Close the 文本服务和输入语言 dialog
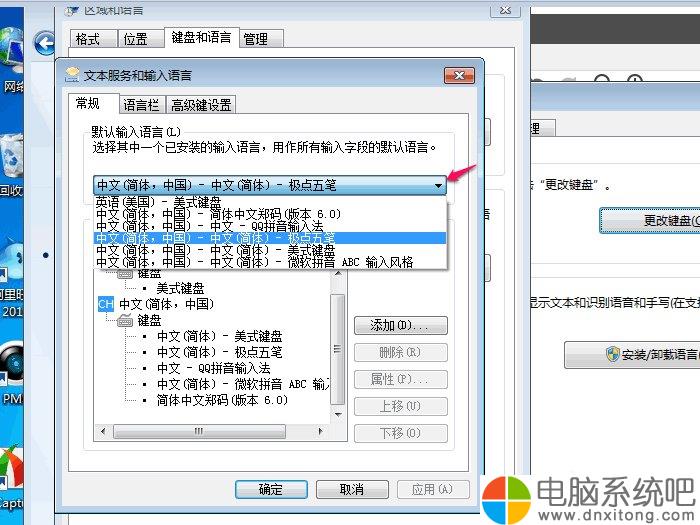 (459, 75)
